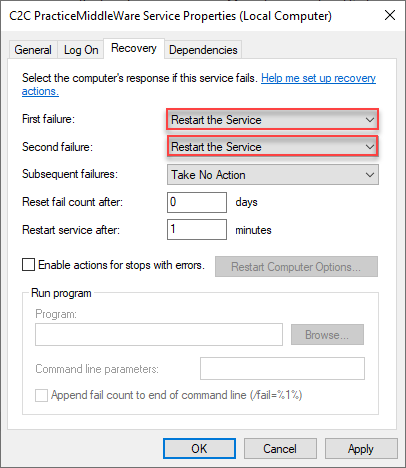
Task: Switch to the General tab
Action: tap(33, 50)
